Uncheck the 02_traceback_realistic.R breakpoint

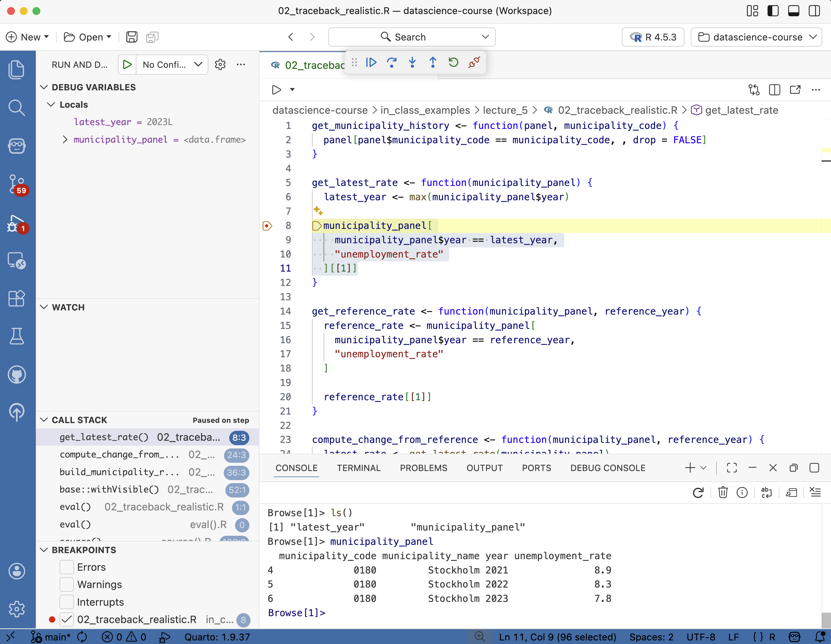[x=67, y=619]
